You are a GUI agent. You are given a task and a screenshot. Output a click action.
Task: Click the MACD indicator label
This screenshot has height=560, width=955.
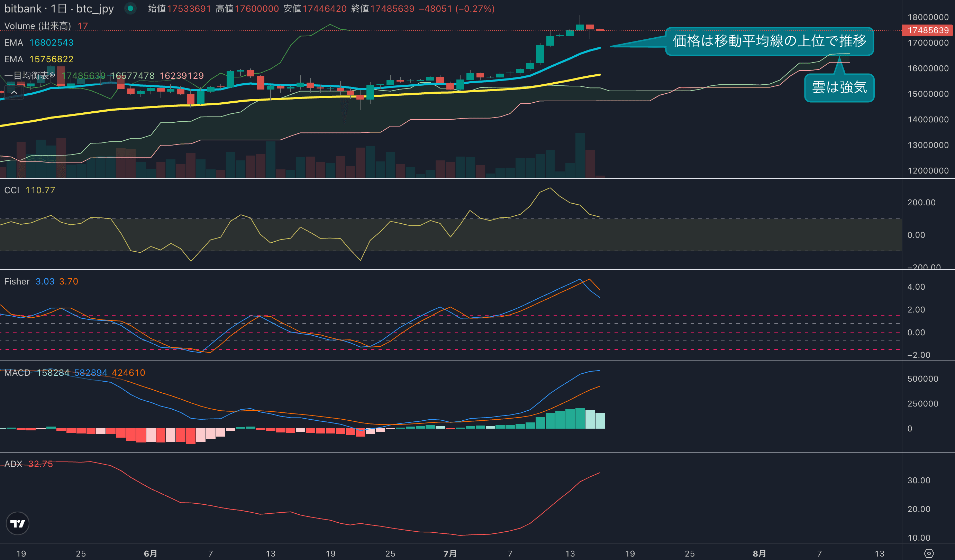(17, 373)
